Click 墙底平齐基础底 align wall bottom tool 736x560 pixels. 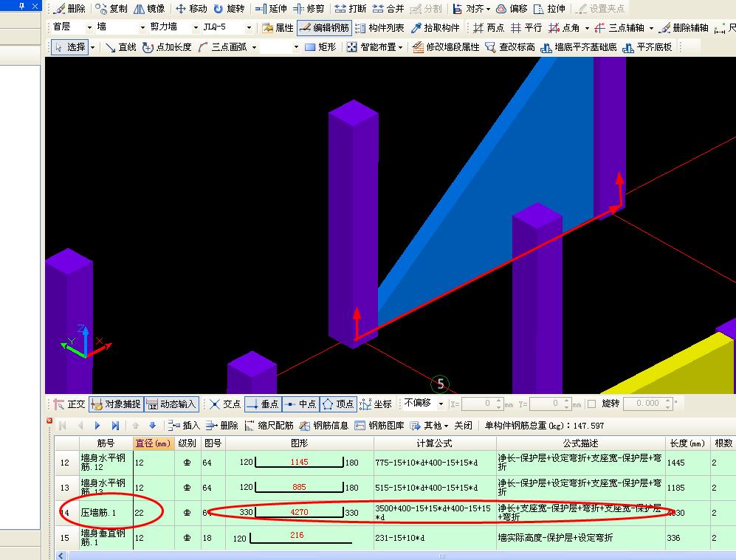(x=579, y=47)
